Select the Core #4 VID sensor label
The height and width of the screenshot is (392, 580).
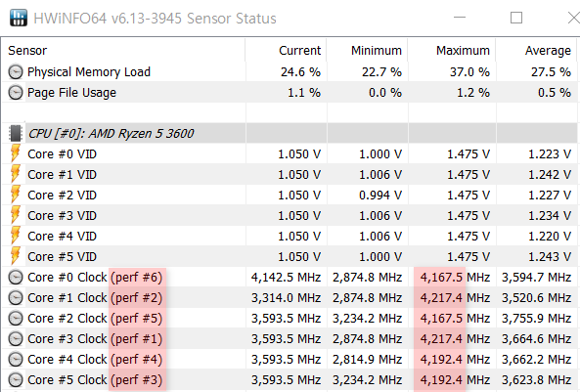(63, 236)
